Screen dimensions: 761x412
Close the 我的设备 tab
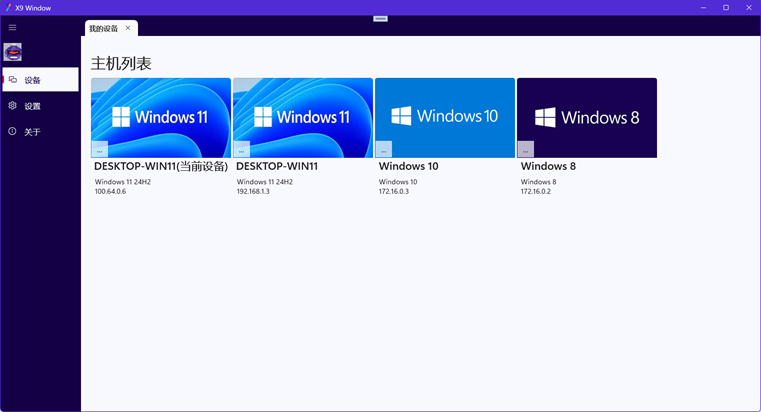pos(128,28)
